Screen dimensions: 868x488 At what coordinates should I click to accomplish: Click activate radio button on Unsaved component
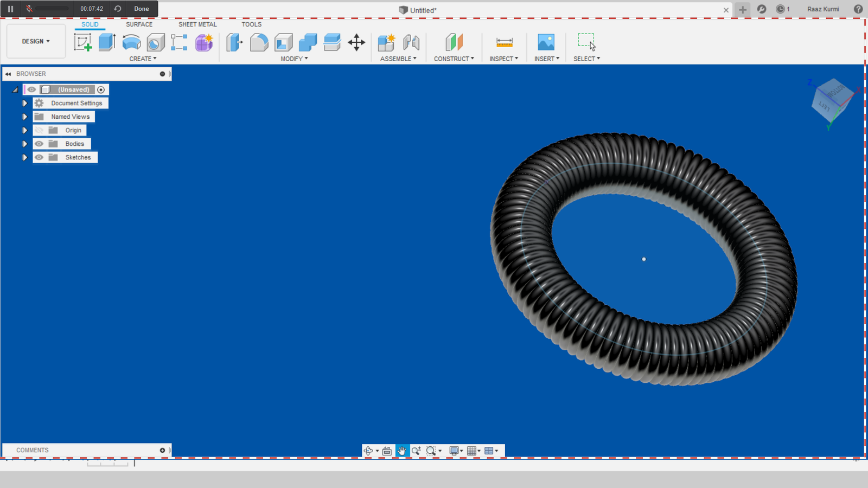[101, 89]
